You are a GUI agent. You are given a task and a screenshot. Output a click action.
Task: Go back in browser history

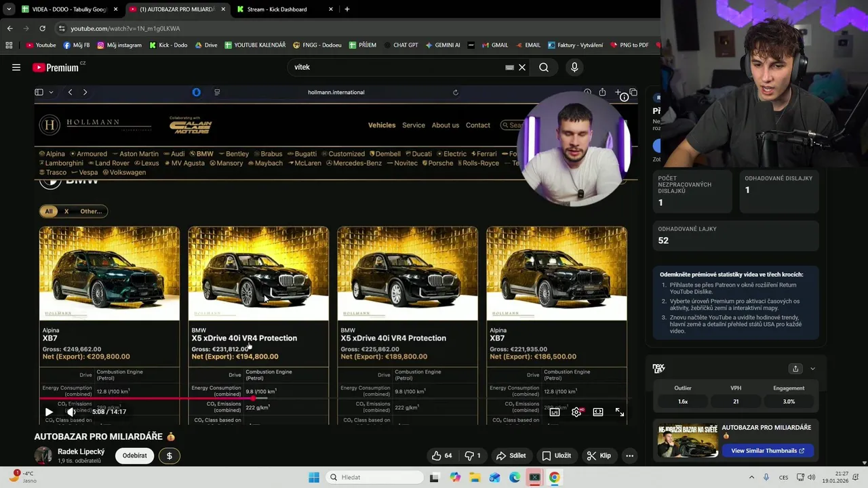pyautogui.click(x=9, y=28)
